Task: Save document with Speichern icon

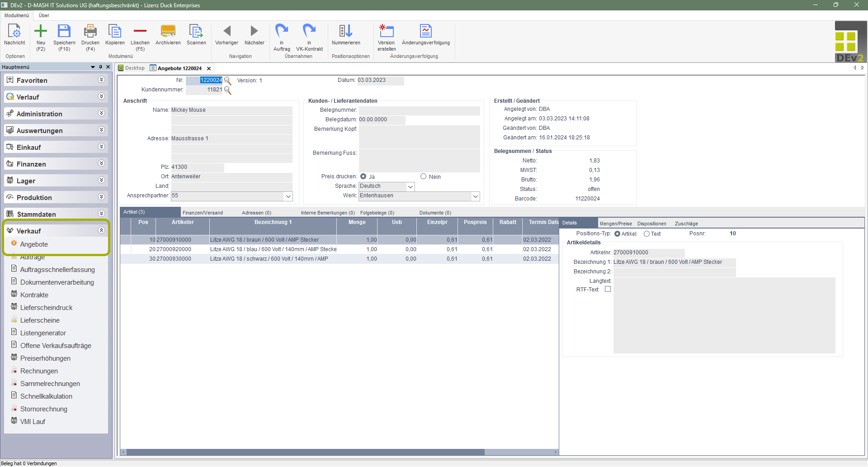Action: click(x=64, y=31)
